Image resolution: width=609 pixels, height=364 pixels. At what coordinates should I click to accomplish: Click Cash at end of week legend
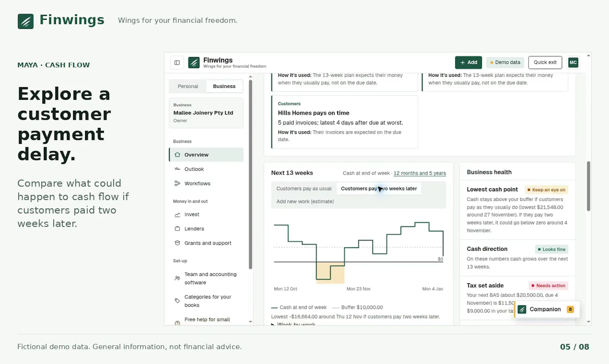coord(299,307)
